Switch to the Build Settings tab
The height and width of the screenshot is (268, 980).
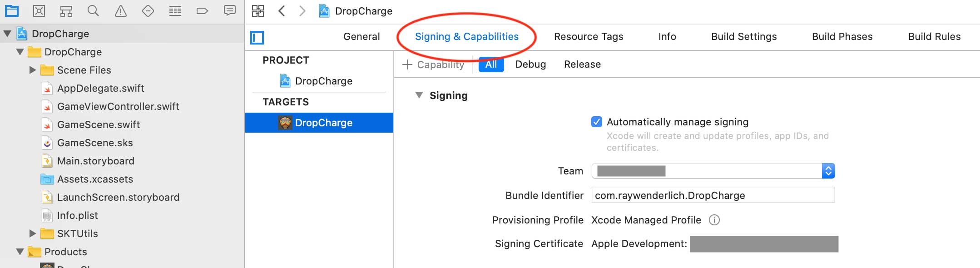(744, 37)
